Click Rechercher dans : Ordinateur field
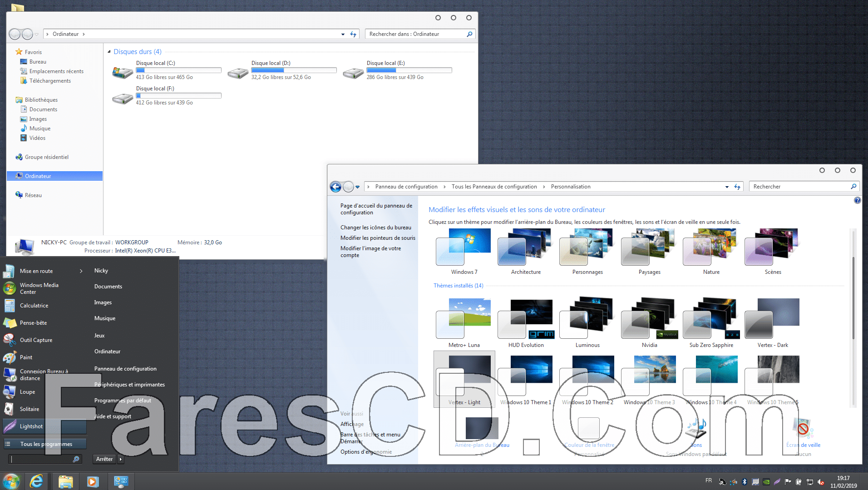This screenshot has width=868, height=490. tap(420, 34)
